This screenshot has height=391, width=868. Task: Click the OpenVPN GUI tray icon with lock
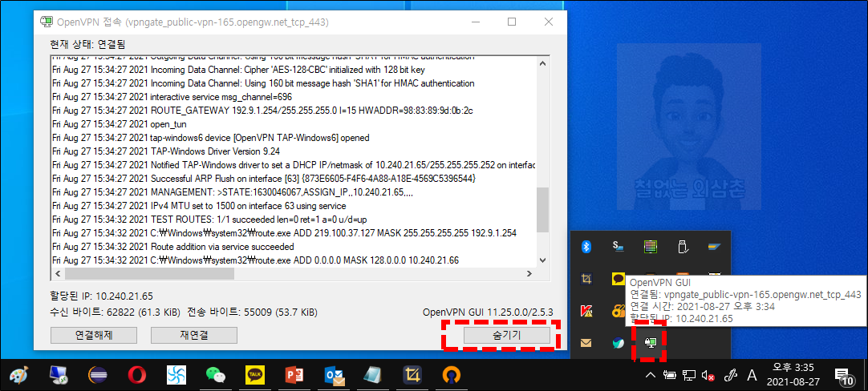[651, 343]
